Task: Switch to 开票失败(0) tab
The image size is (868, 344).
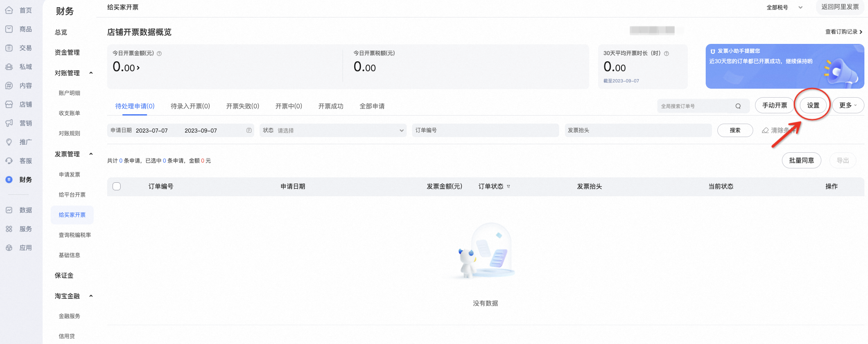Action: tap(243, 106)
